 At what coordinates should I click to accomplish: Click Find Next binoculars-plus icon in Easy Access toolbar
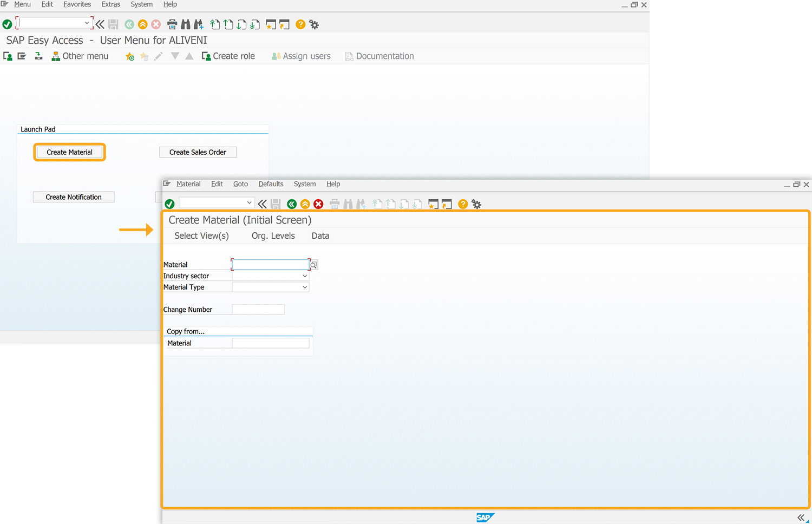pyautogui.click(x=199, y=24)
